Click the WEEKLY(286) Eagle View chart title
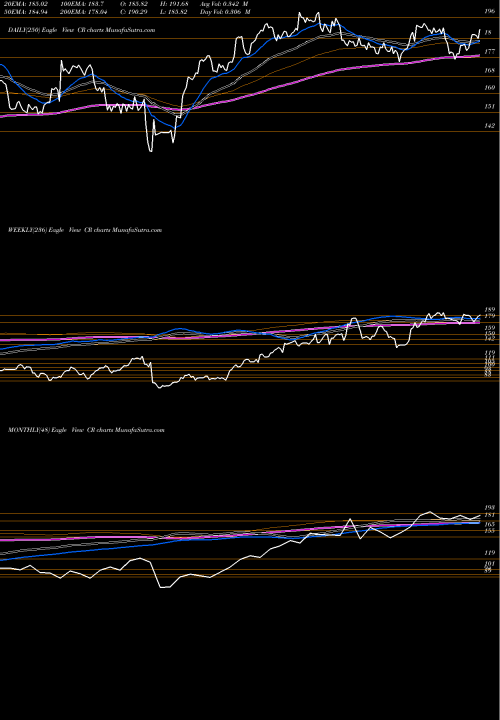Viewport: 500px width, 720px height. click(85, 230)
